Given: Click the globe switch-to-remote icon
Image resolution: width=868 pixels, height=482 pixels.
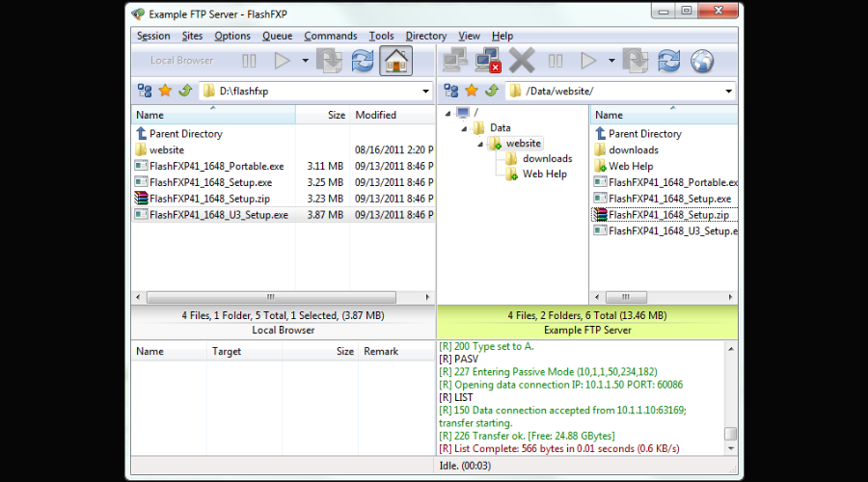Looking at the screenshot, I should pyautogui.click(x=702, y=61).
